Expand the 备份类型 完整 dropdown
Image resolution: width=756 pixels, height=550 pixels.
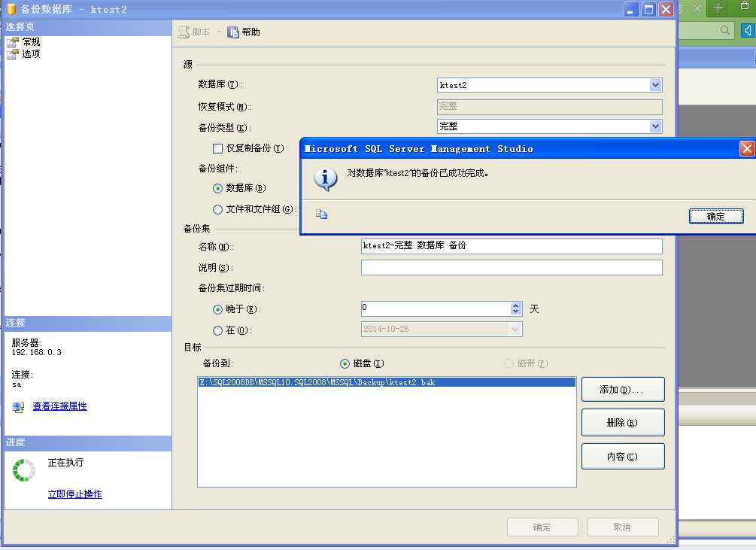655,126
